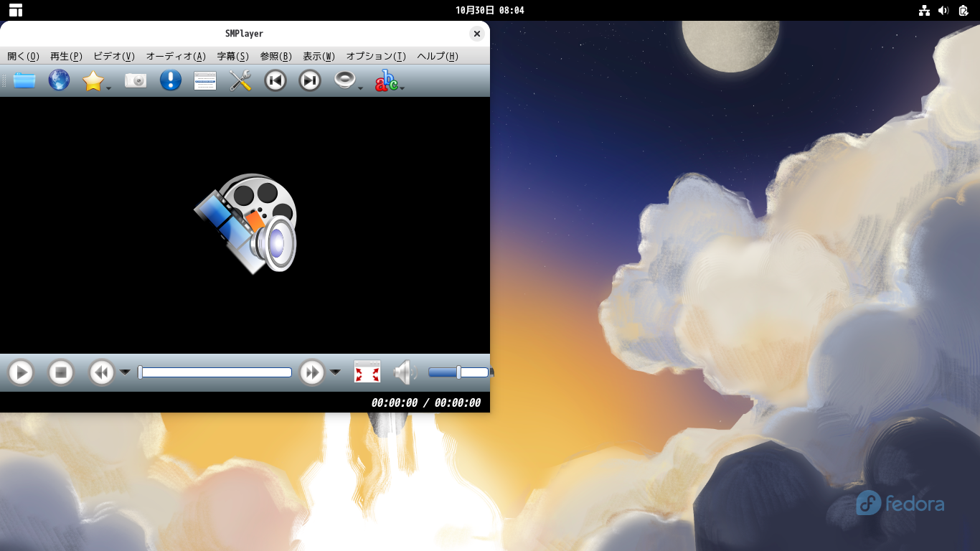This screenshot has width=980, height=551.
Task: Open the オーディオ(A) menu
Action: tap(176, 56)
